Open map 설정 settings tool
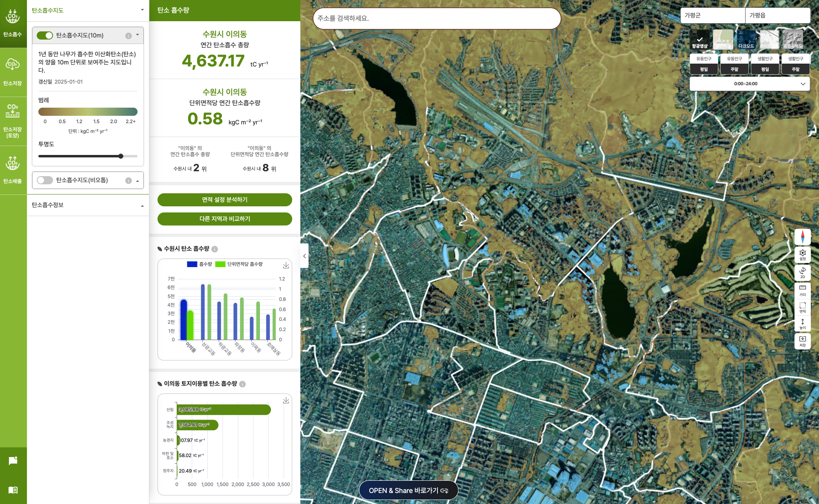 pos(802,254)
